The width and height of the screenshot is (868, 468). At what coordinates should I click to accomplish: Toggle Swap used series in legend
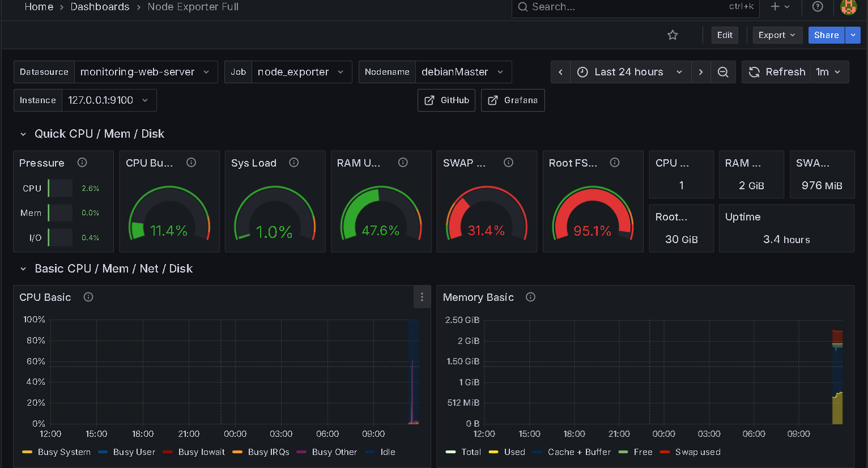coord(697,452)
